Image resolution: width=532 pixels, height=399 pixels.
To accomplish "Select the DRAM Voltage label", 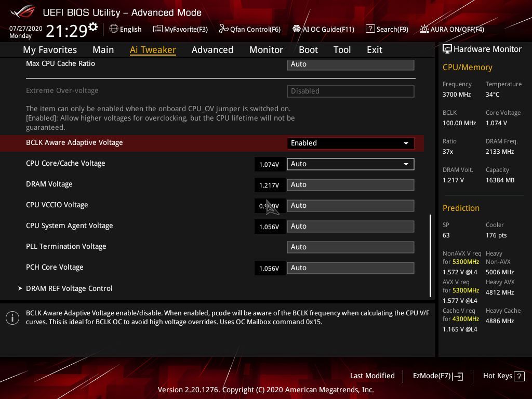I will (49, 184).
